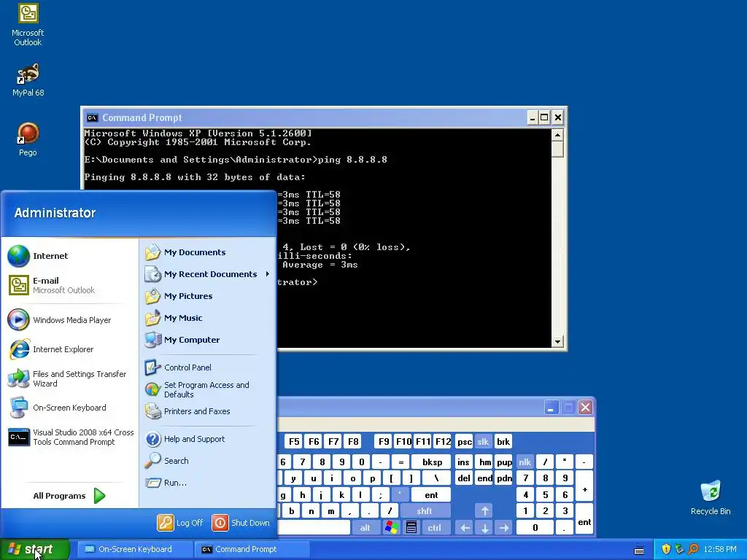Click Shut Down button
The height and width of the screenshot is (560, 747).
[x=241, y=522]
